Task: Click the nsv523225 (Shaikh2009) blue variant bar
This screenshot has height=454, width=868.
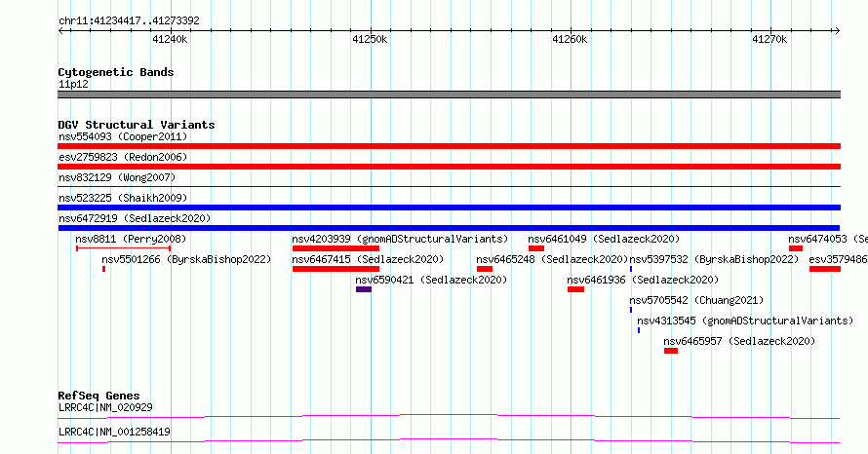Action: (449, 208)
